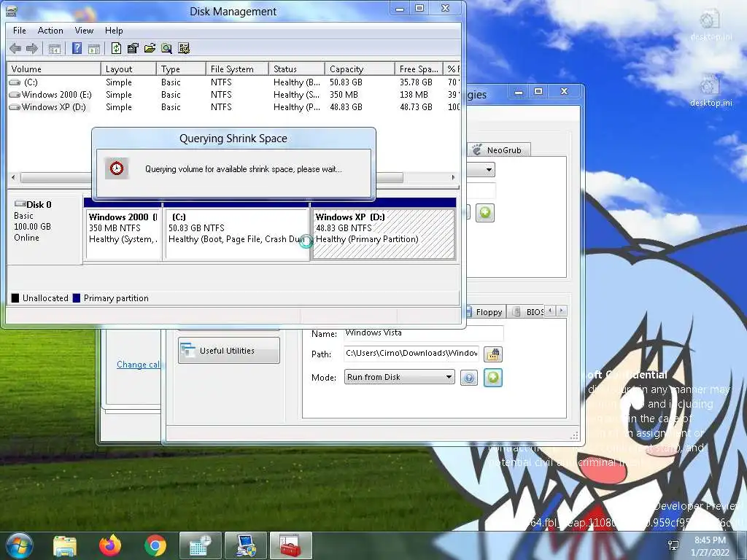The image size is (747, 560).
Task: Open File Explorer from the taskbar
Action: tap(65, 546)
